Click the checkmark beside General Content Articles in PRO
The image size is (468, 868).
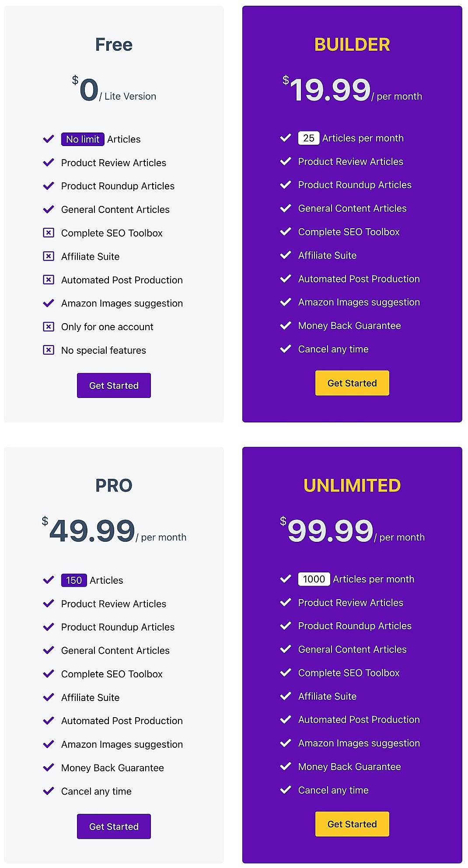click(x=48, y=650)
